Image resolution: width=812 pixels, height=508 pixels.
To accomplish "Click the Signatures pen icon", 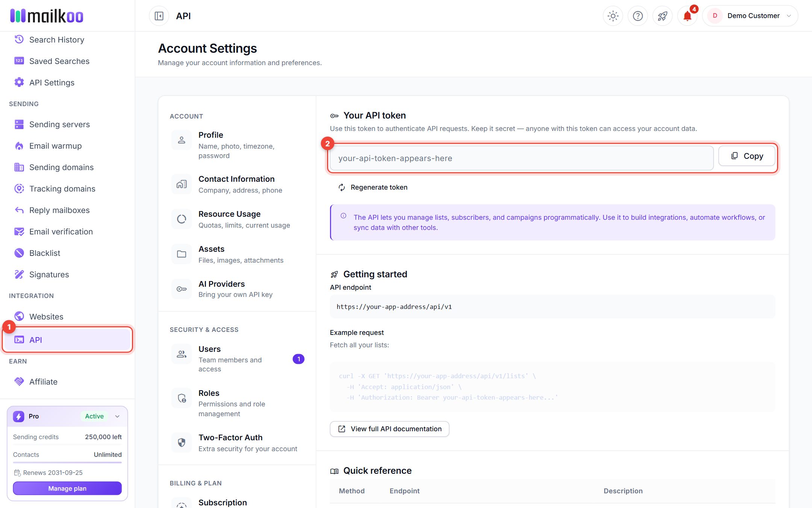I will [19, 274].
